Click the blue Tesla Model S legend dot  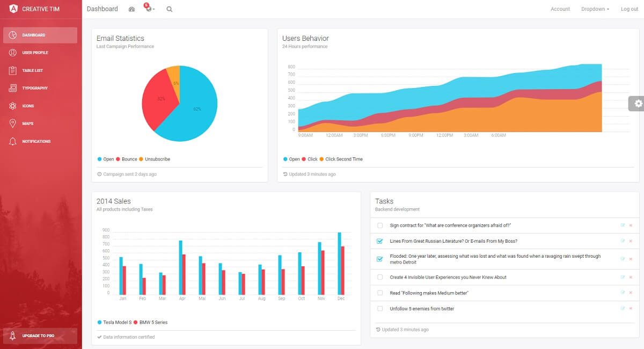click(99, 323)
